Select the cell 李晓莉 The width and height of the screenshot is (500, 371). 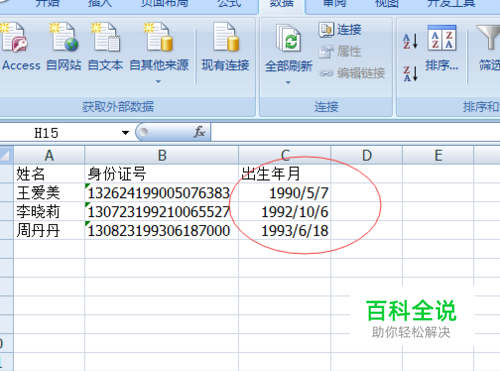(49, 211)
